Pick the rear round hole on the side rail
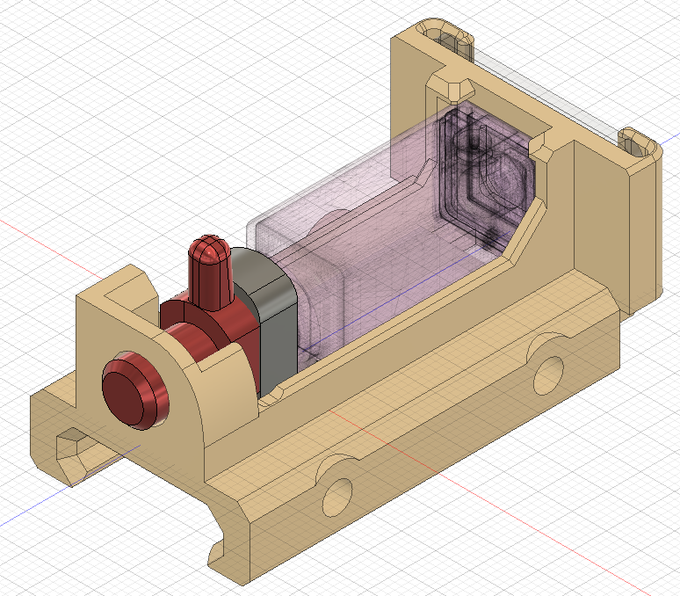This screenshot has height=596, width=680. [549, 376]
